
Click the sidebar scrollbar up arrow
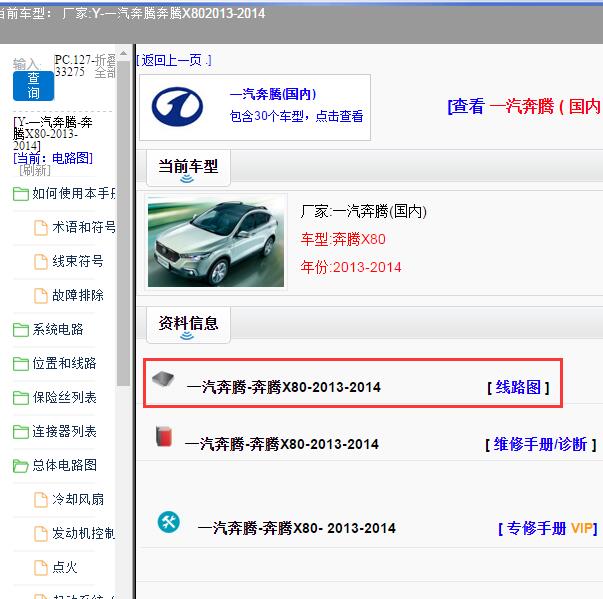(123, 53)
